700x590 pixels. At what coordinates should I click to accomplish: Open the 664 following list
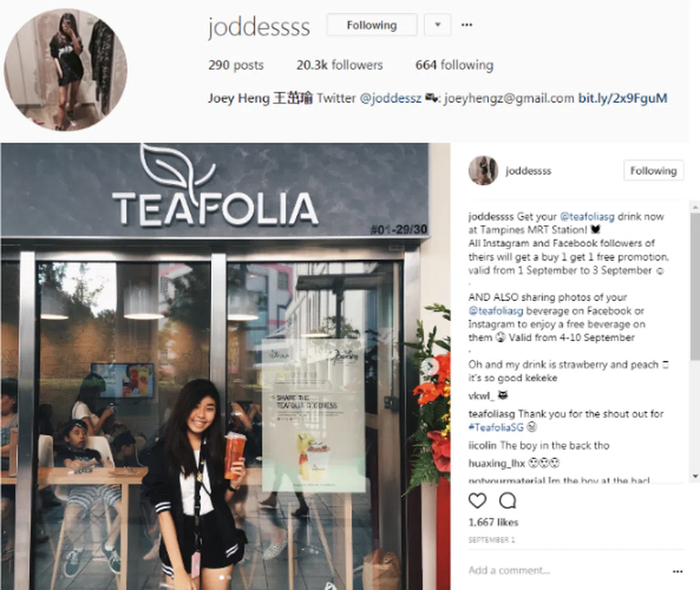[454, 65]
